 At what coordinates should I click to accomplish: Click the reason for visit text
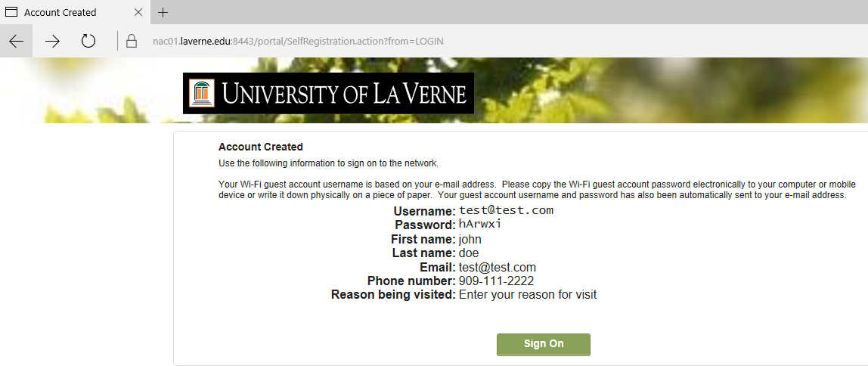[528, 295]
